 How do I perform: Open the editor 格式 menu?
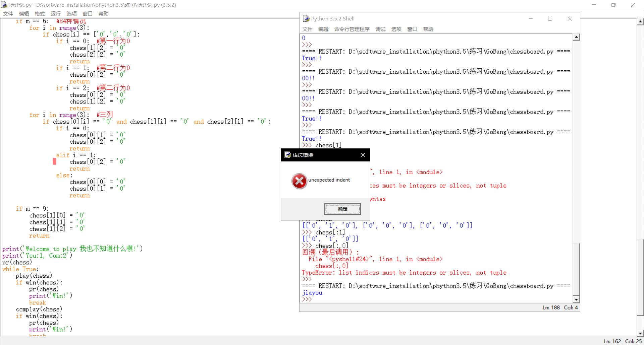tap(40, 14)
